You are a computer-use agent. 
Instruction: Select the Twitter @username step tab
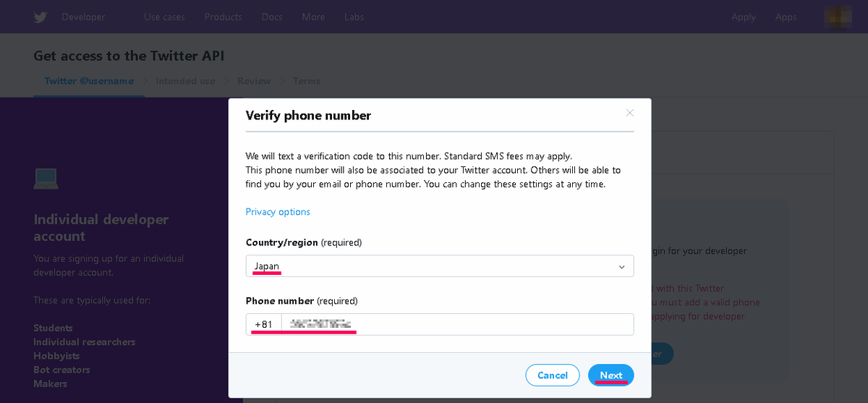click(x=89, y=81)
